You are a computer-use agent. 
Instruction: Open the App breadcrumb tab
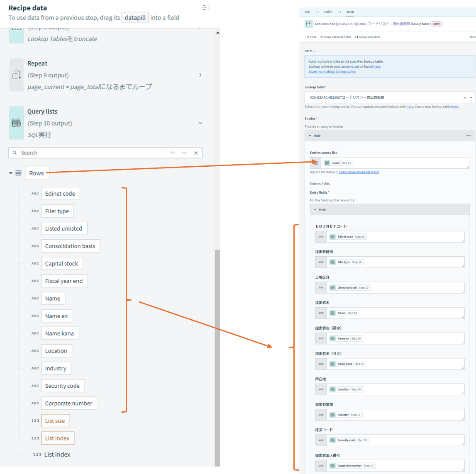point(307,12)
